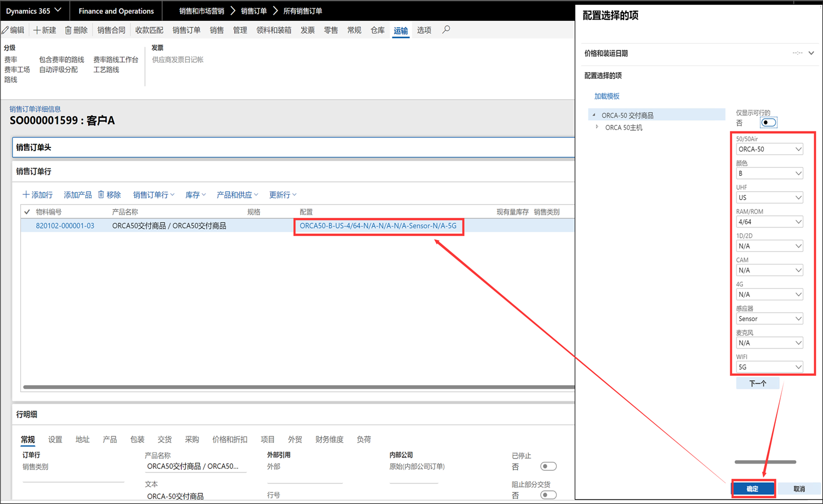The height and width of the screenshot is (504, 823).
Task: Click the Remove trash icon in order lines
Action: 101,194
